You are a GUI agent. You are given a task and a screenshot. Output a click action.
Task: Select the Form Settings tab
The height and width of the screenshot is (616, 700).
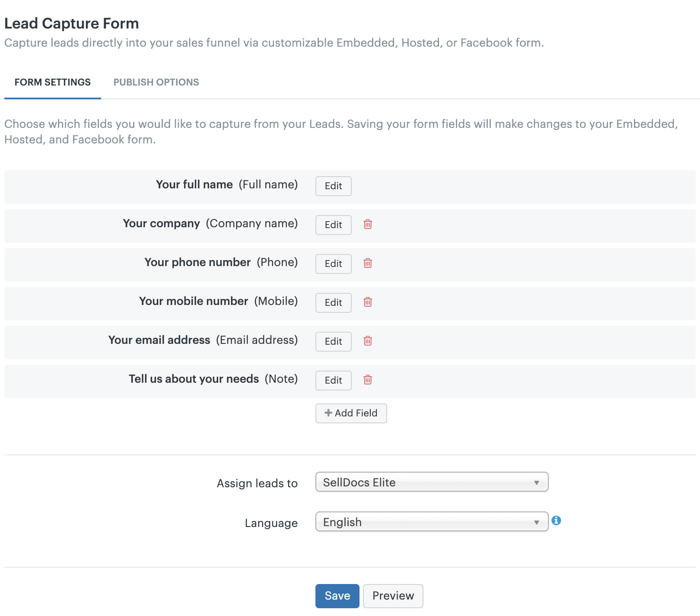[x=53, y=82]
